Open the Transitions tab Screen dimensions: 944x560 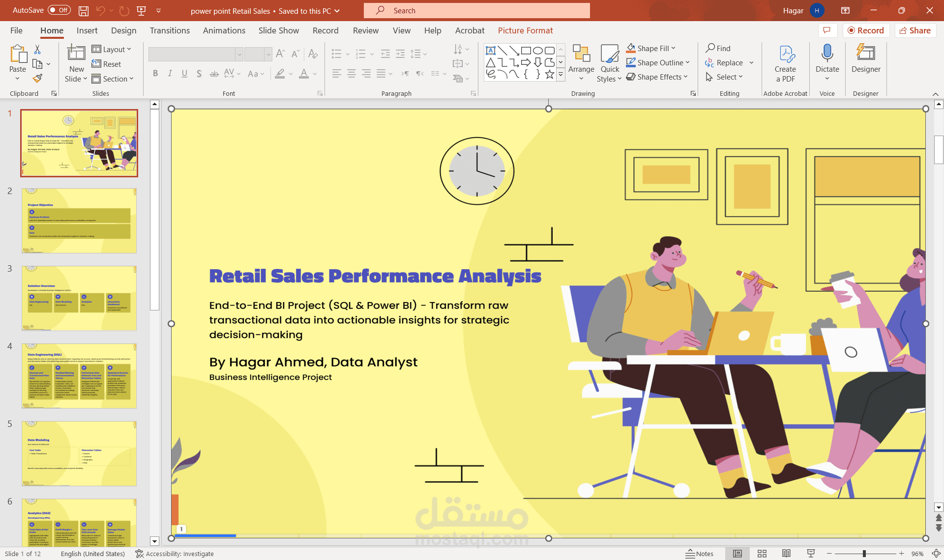(x=170, y=30)
